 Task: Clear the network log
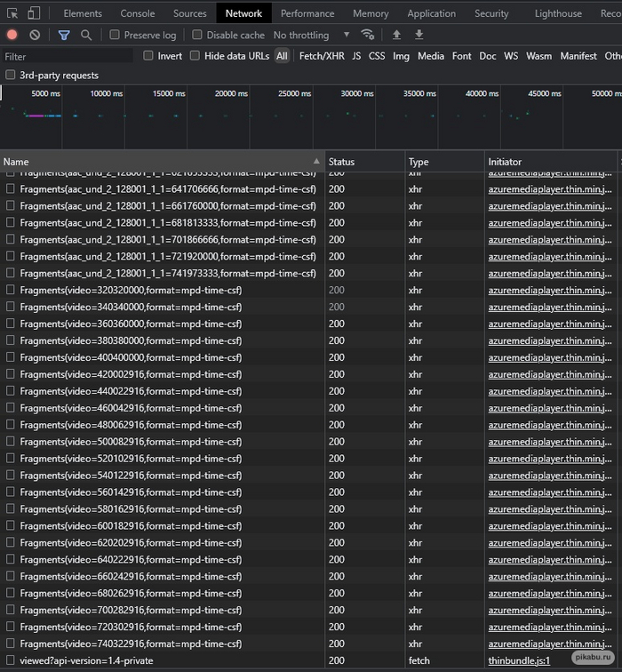pos(35,35)
